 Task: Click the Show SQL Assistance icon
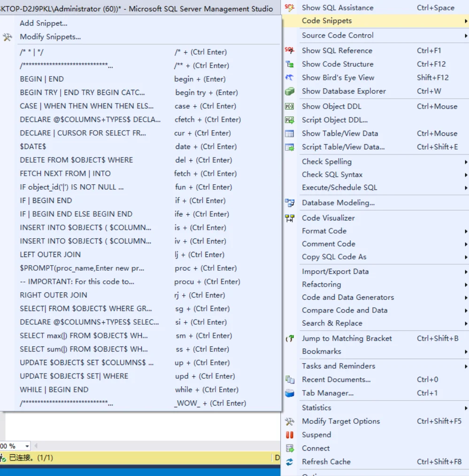pyautogui.click(x=289, y=8)
